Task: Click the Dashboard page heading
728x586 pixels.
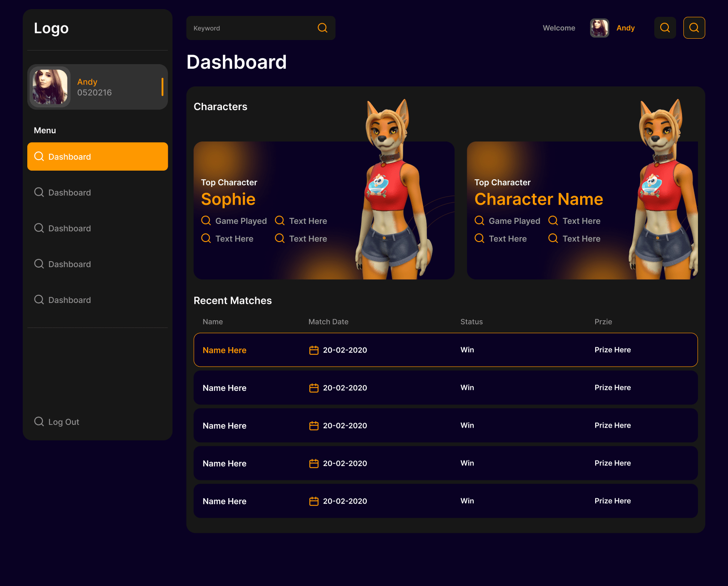Action: point(237,62)
